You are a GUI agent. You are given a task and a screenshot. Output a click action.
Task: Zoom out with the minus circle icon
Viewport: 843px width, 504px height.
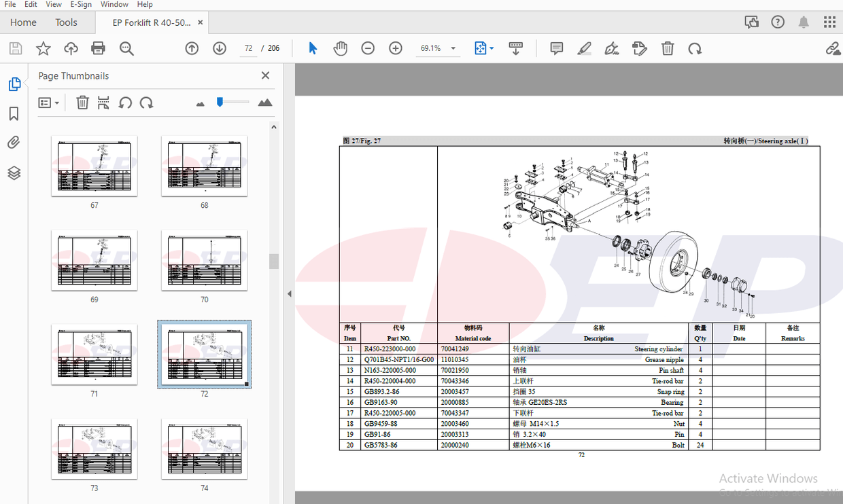[368, 48]
